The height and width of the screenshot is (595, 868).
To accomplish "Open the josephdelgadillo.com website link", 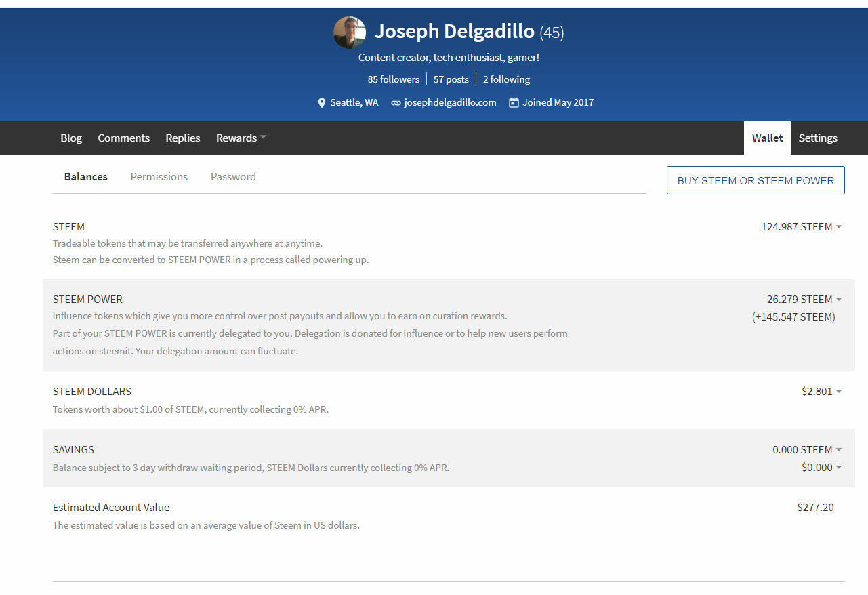I will click(450, 102).
